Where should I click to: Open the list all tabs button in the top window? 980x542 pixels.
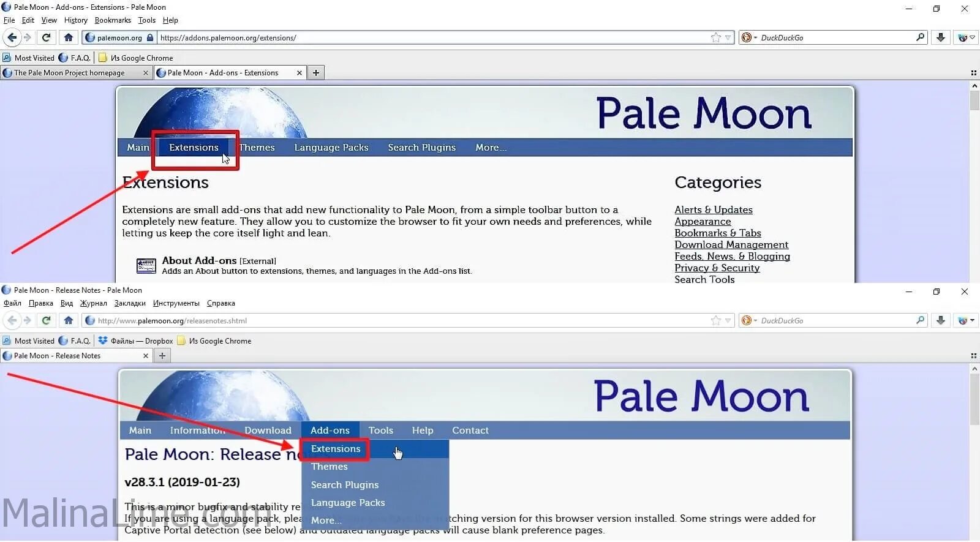973,73
